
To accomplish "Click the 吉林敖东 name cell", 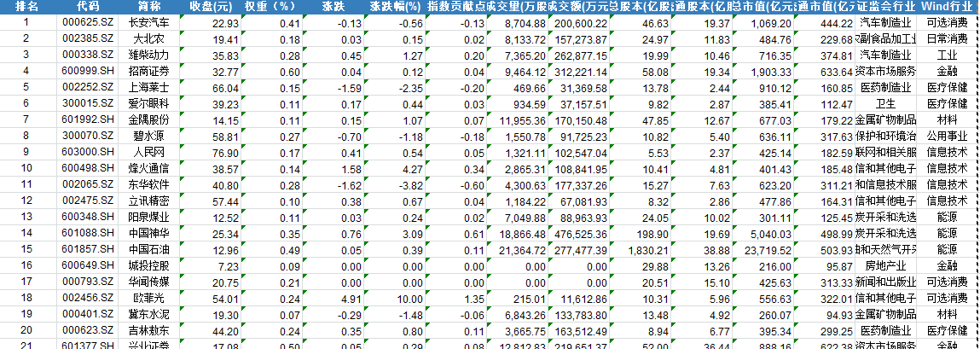I will (x=148, y=330).
